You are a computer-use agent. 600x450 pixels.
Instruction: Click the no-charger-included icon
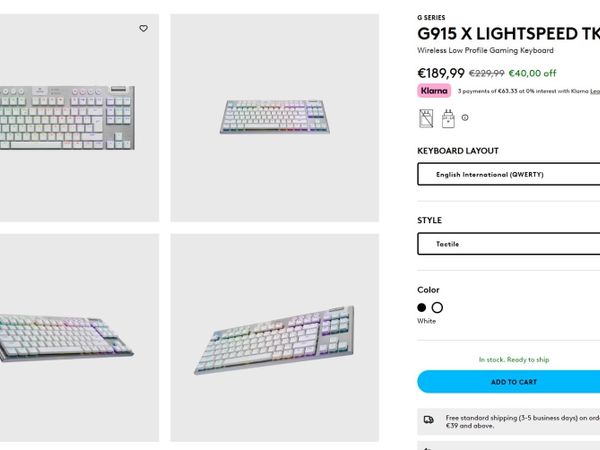(x=426, y=118)
